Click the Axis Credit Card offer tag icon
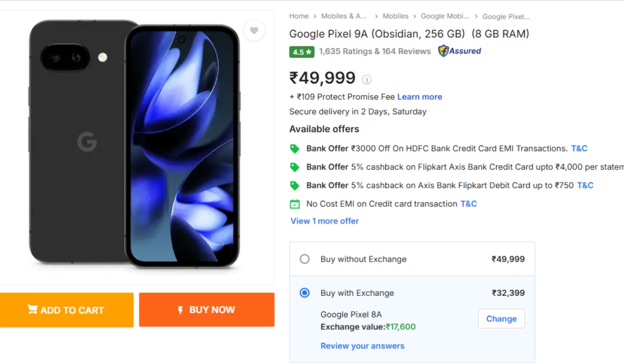 tap(295, 167)
